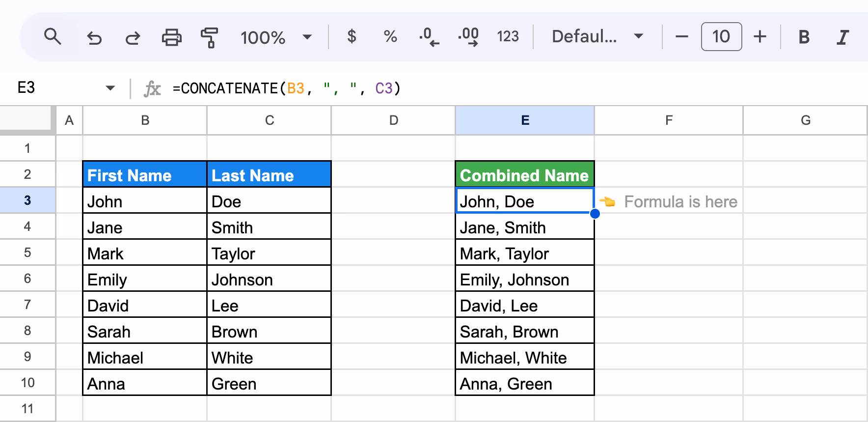Select column G header
The width and height of the screenshot is (868, 422).
(805, 120)
